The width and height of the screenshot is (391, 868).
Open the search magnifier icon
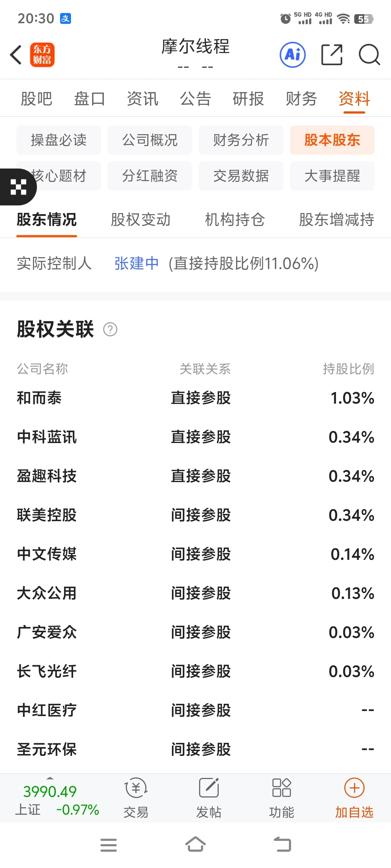(x=369, y=55)
